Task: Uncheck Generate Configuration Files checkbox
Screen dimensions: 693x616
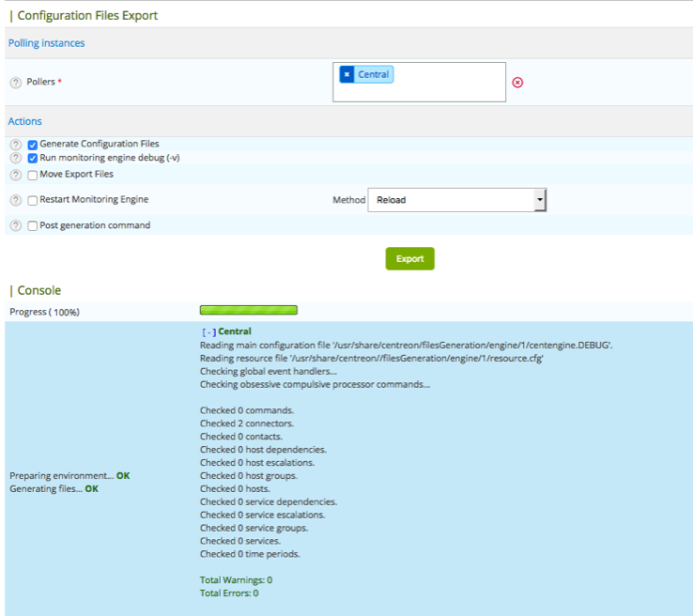Action: 33,145
